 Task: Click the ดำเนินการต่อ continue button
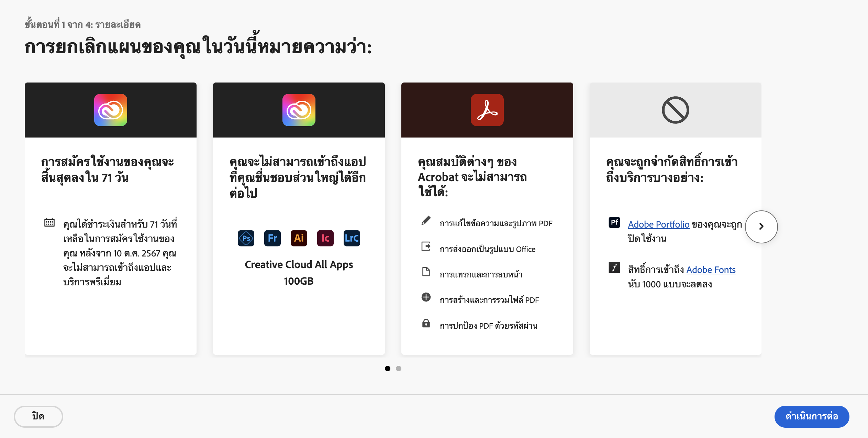pos(812,416)
